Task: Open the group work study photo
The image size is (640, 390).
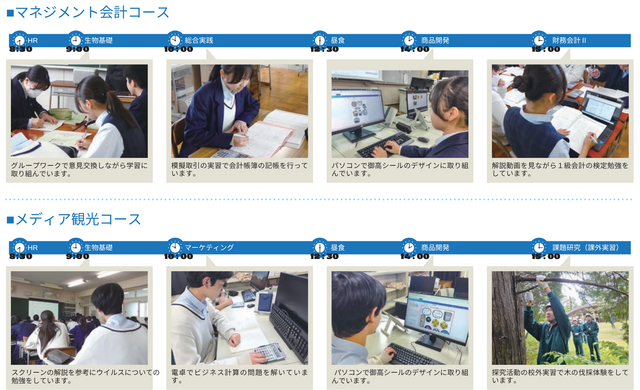Action: (x=79, y=111)
